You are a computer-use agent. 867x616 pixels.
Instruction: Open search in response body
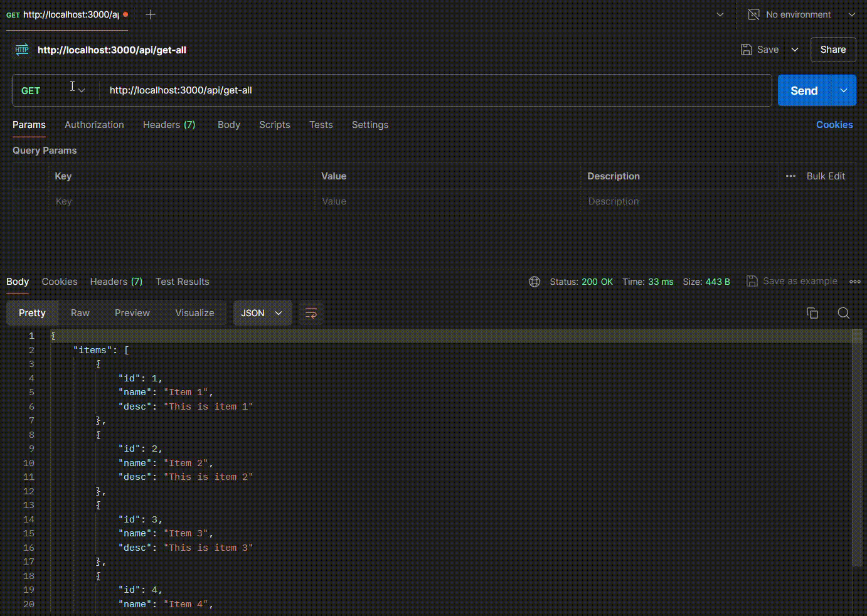[843, 313]
